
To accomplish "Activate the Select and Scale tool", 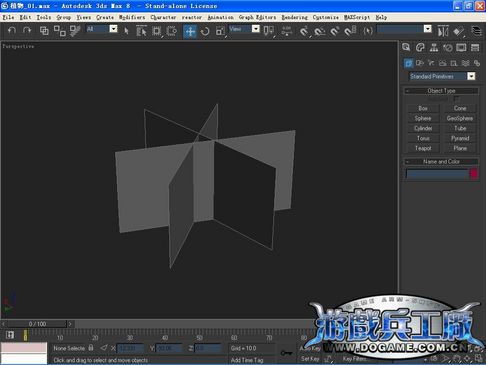I will 220,31.
